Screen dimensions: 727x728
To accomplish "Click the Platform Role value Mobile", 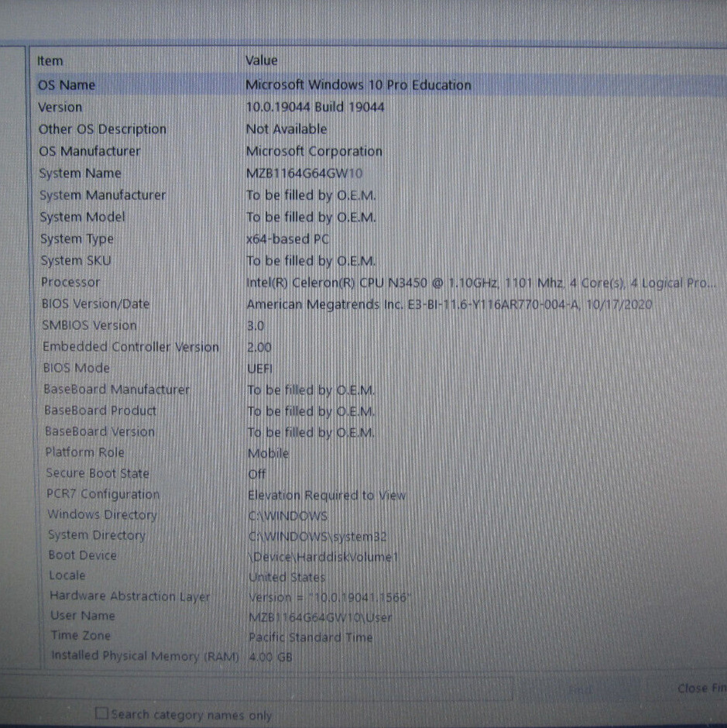I will click(x=269, y=453).
